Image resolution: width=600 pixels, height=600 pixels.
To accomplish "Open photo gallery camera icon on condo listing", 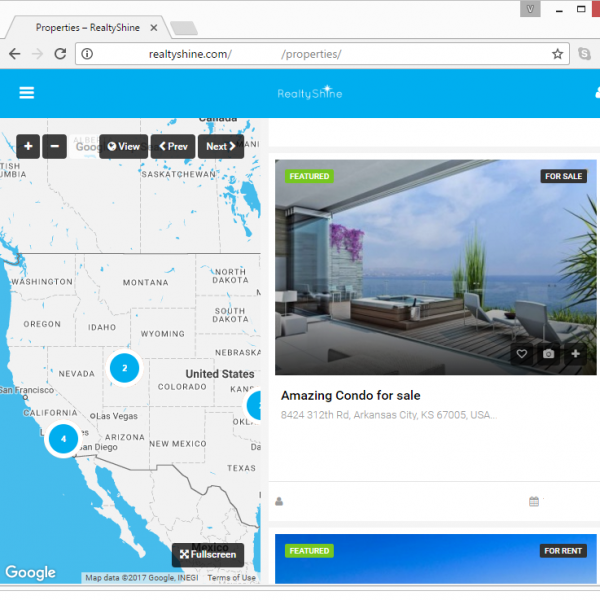I will coord(548,354).
